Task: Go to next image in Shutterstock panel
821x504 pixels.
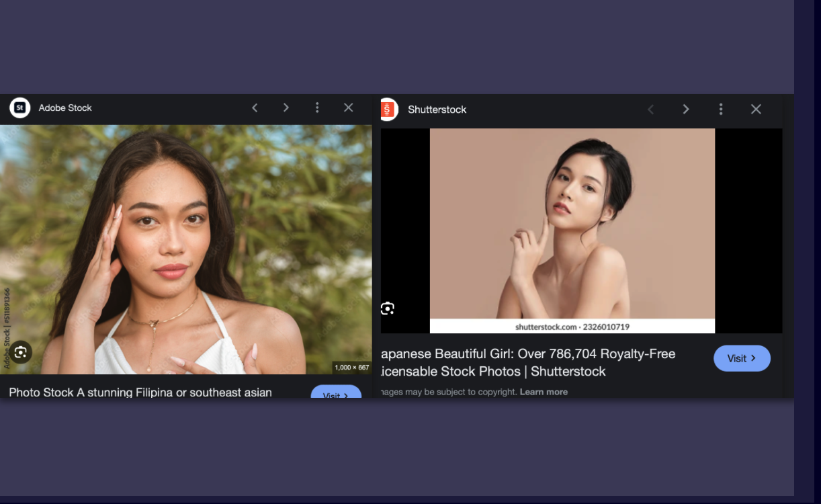Action: [x=686, y=110]
